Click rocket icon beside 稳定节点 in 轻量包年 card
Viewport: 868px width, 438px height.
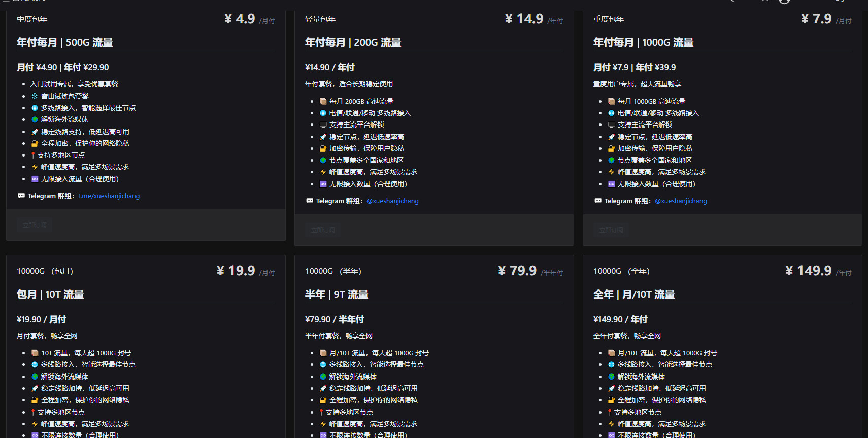pos(323,137)
